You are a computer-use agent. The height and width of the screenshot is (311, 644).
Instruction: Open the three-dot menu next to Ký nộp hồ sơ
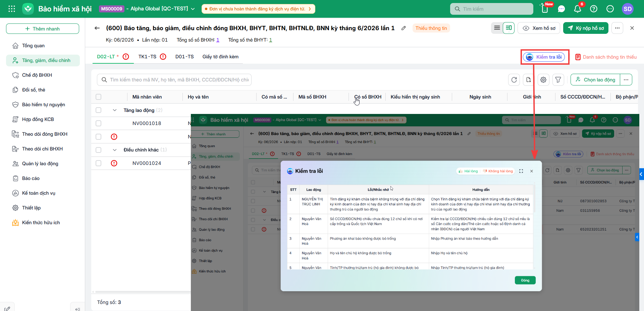pos(618,28)
